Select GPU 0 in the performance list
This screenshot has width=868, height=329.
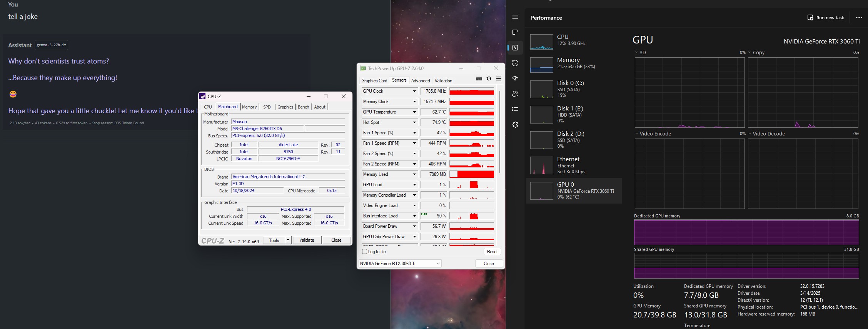pyautogui.click(x=574, y=190)
